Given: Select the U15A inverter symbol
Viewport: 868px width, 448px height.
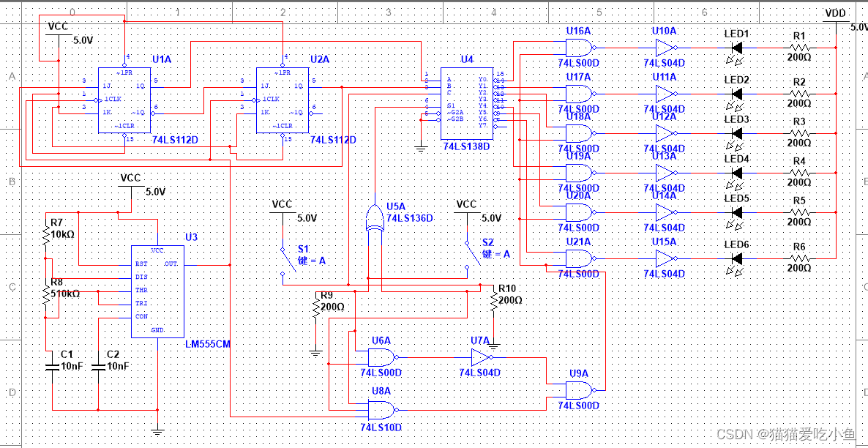Looking at the screenshot, I should coord(667,258).
